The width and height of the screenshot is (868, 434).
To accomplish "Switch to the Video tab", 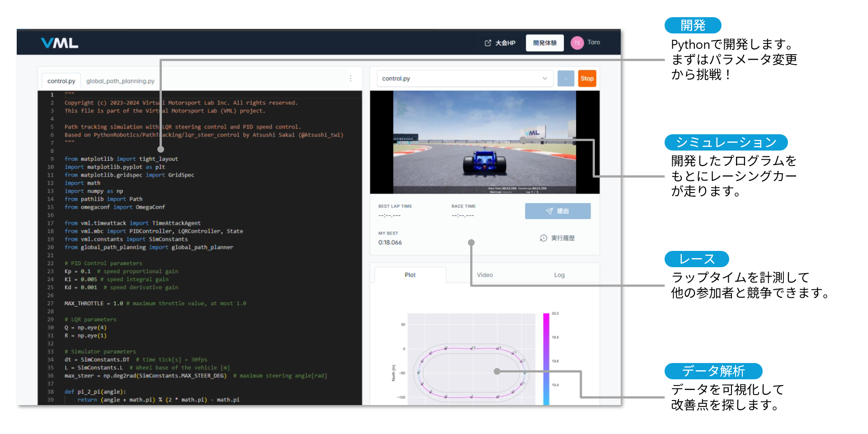I will point(485,275).
